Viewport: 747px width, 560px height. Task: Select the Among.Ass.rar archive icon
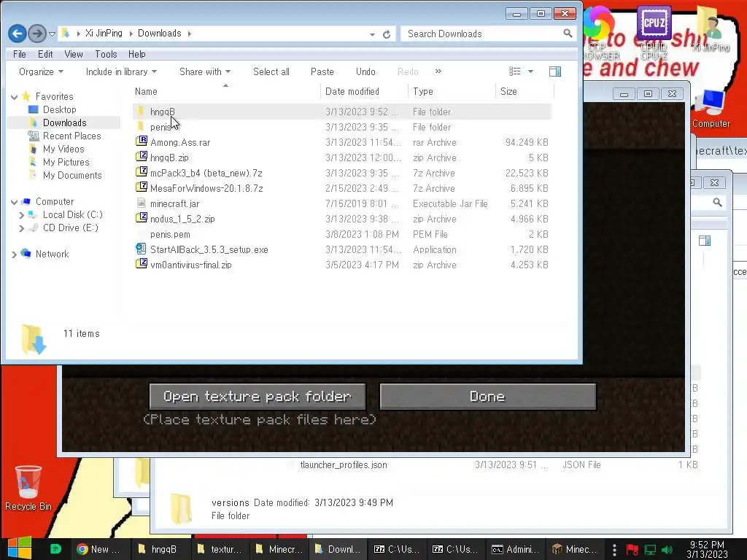coord(141,141)
